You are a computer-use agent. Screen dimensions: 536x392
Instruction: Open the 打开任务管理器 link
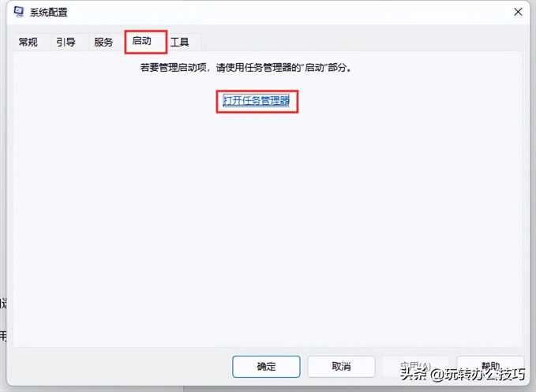click(257, 101)
